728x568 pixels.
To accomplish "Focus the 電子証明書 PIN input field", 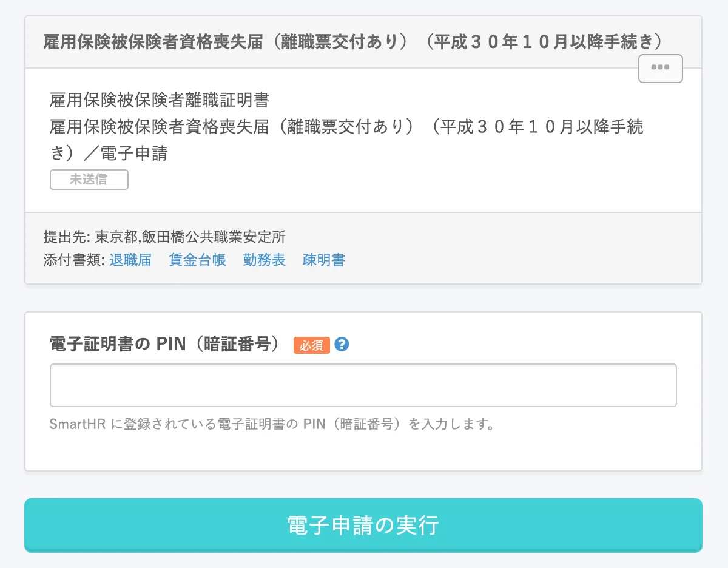I will click(363, 385).
